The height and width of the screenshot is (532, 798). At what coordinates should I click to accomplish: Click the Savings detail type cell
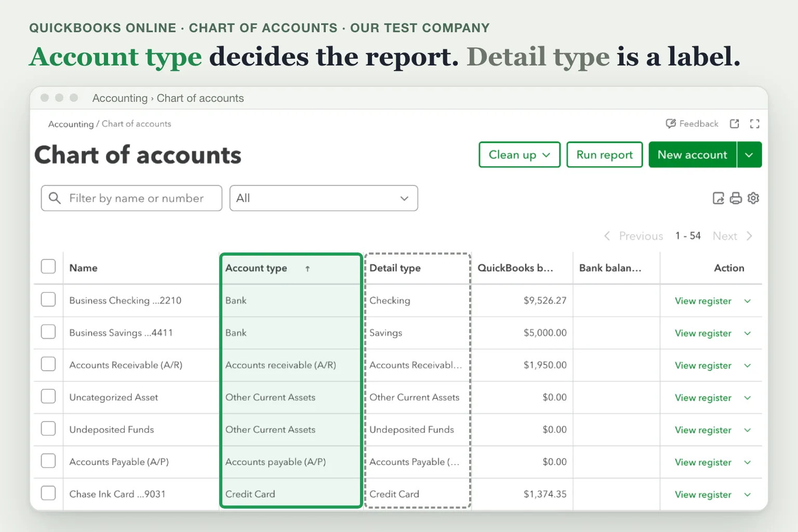385,333
